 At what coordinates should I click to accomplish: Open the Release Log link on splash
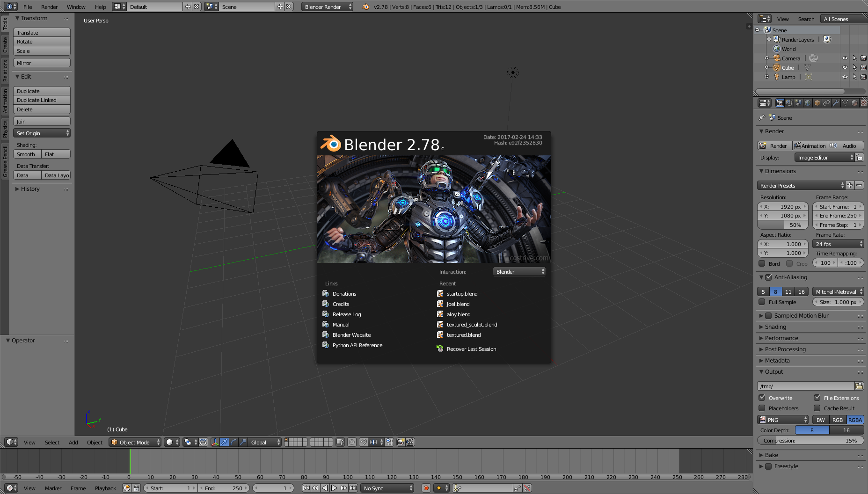346,314
